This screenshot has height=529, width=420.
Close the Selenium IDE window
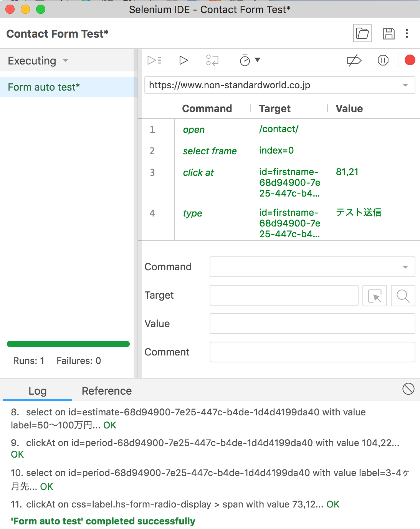pyautogui.click(x=10, y=9)
